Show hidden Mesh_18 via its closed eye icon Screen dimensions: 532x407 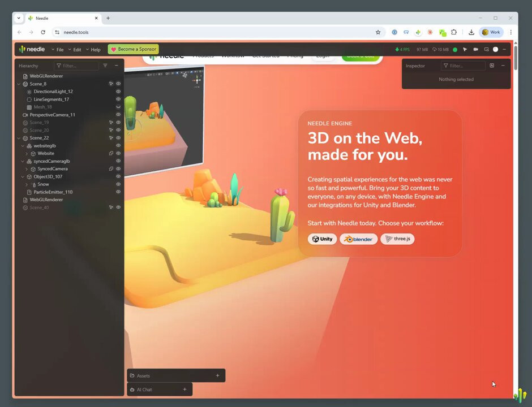click(x=118, y=107)
